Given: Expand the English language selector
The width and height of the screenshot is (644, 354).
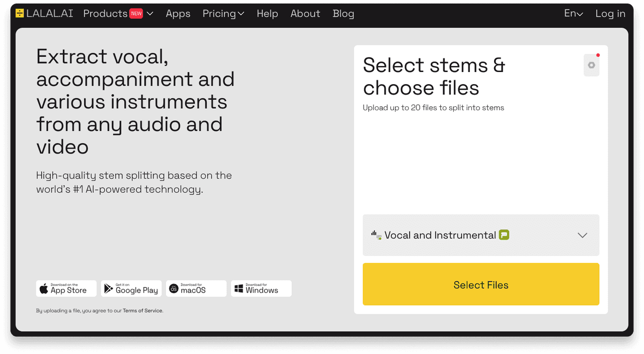Looking at the screenshot, I should click(x=574, y=14).
